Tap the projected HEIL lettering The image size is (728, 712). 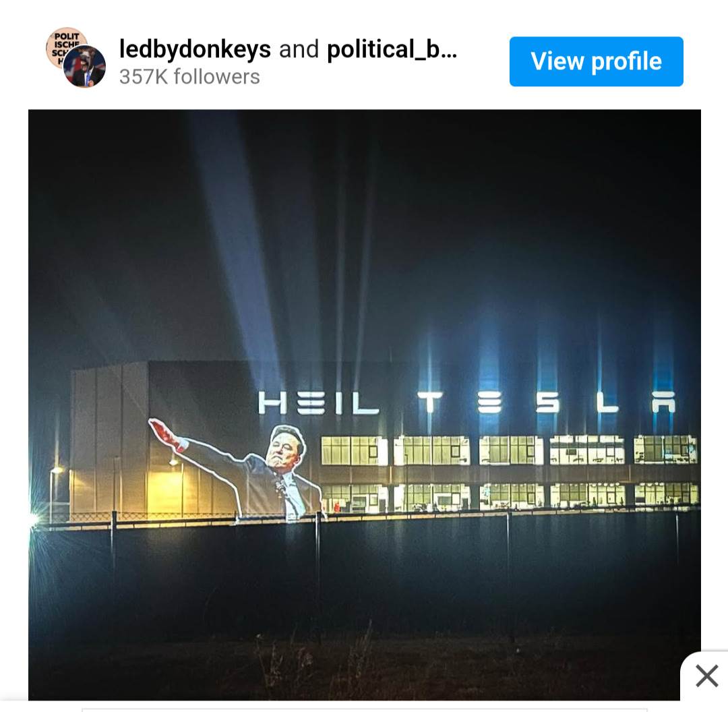pos(318,403)
